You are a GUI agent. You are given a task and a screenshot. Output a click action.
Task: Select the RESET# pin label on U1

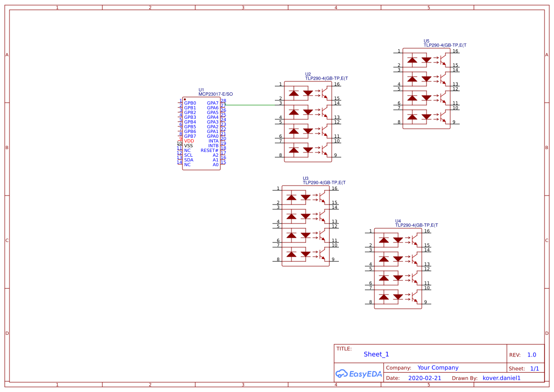(209, 151)
